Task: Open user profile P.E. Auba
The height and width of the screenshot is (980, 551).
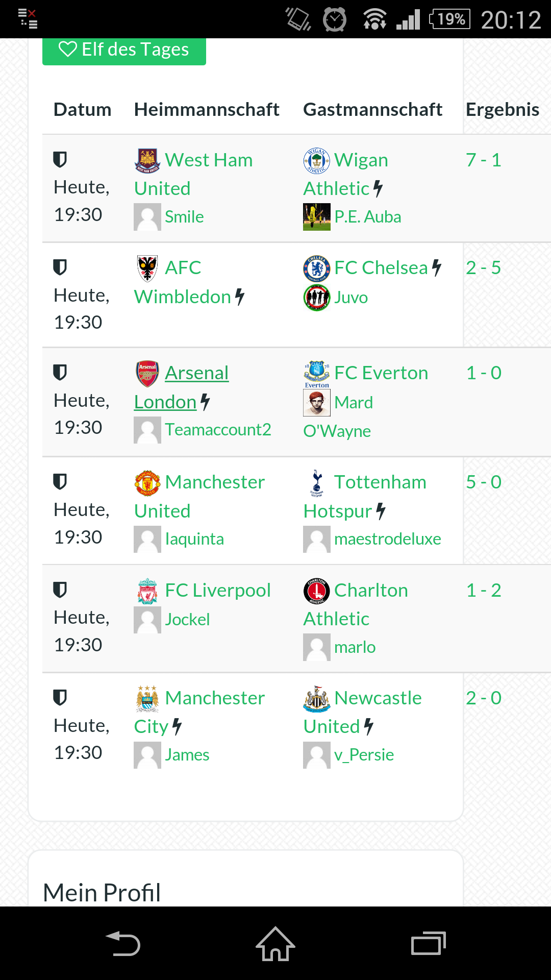Action: (x=367, y=217)
